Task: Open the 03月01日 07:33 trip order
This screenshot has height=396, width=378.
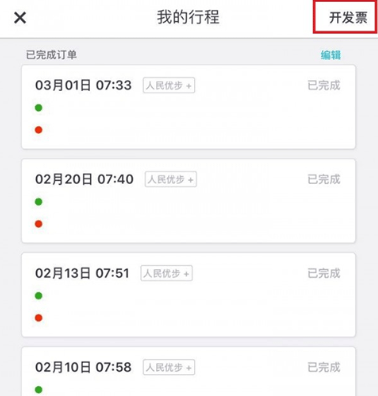Action: (189, 107)
